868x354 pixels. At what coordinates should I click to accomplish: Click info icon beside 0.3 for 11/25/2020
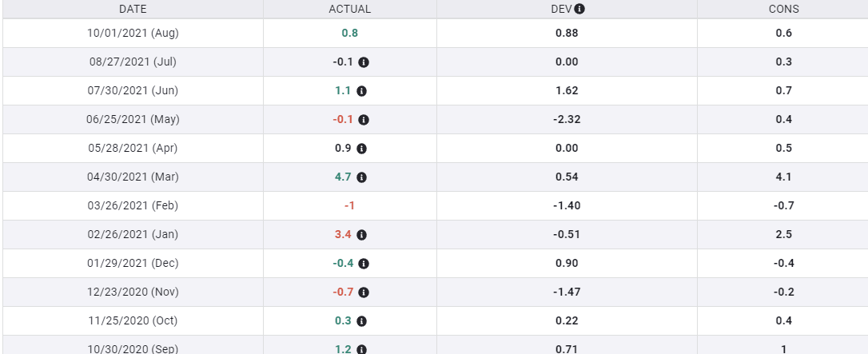click(361, 321)
